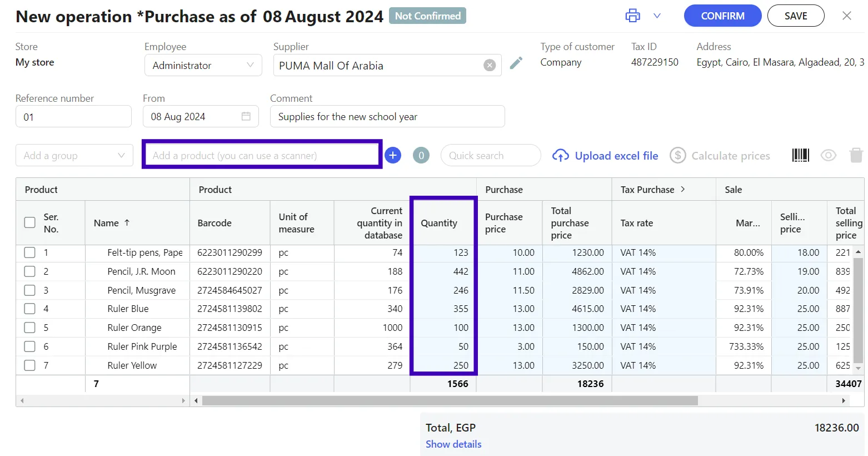The height and width of the screenshot is (456, 868).
Task: Click the VAT 14% cell for Ruler Yellow
Action: pos(664,365)
